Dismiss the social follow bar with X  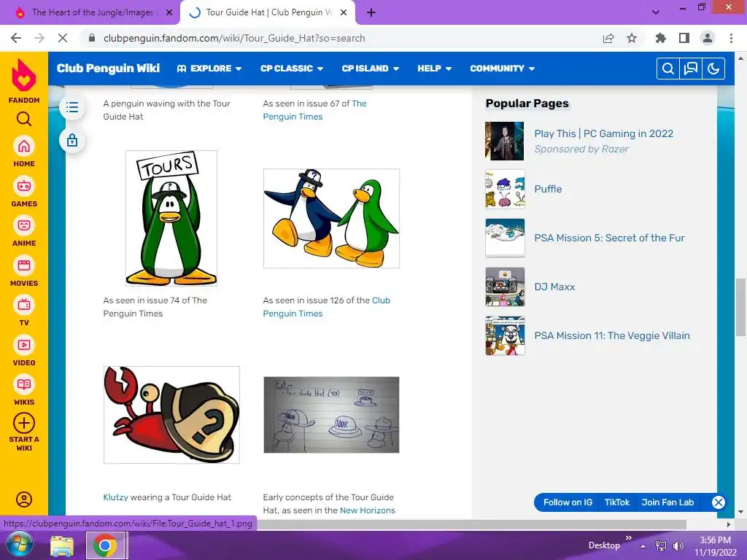pyautogui.click(x=719, y=502)
